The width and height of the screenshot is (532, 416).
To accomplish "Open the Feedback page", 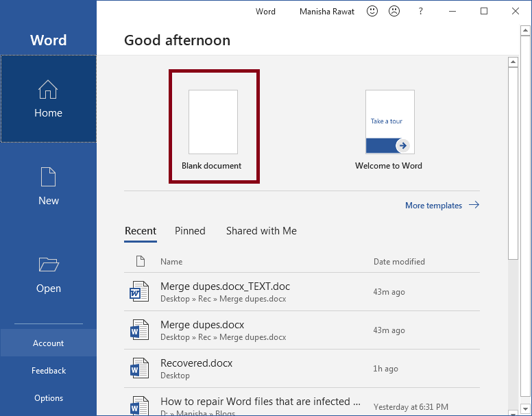I will [48, 370].
